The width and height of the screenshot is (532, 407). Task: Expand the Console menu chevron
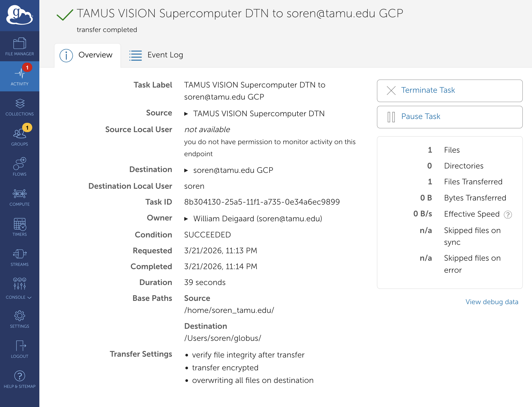[x=30, y=298]
